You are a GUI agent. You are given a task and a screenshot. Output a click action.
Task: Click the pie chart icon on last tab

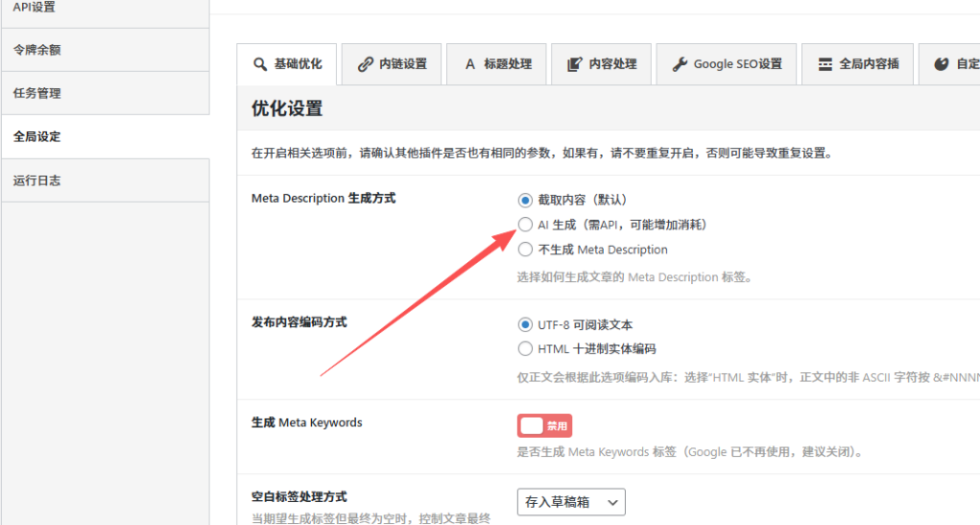pyautogui.click(x=941, y=64)
